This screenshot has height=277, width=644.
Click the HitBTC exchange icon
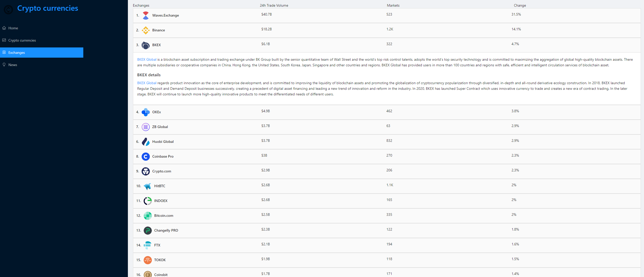point(147,186)
